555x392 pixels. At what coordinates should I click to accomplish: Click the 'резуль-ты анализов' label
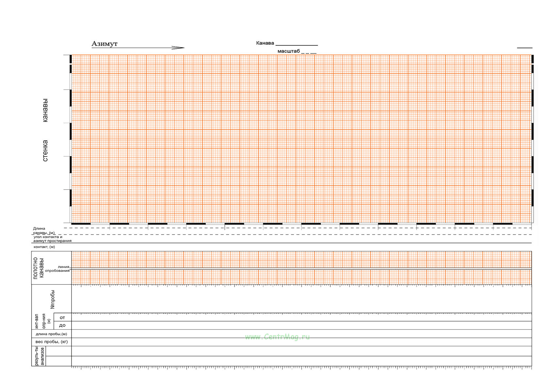39,356
